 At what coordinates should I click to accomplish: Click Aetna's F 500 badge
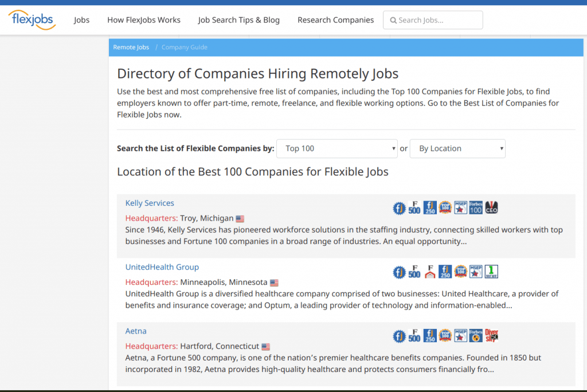(414, 336)
